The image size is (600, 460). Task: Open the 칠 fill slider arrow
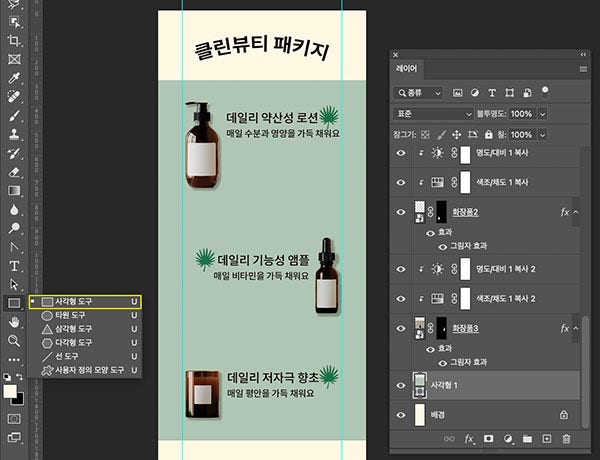(x=543, y=135)
